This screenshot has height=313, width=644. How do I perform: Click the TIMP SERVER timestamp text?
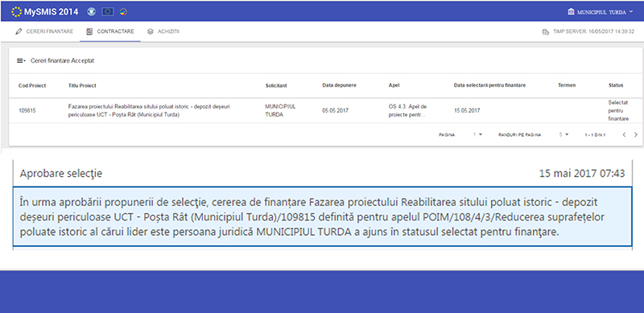pos(593,31)
